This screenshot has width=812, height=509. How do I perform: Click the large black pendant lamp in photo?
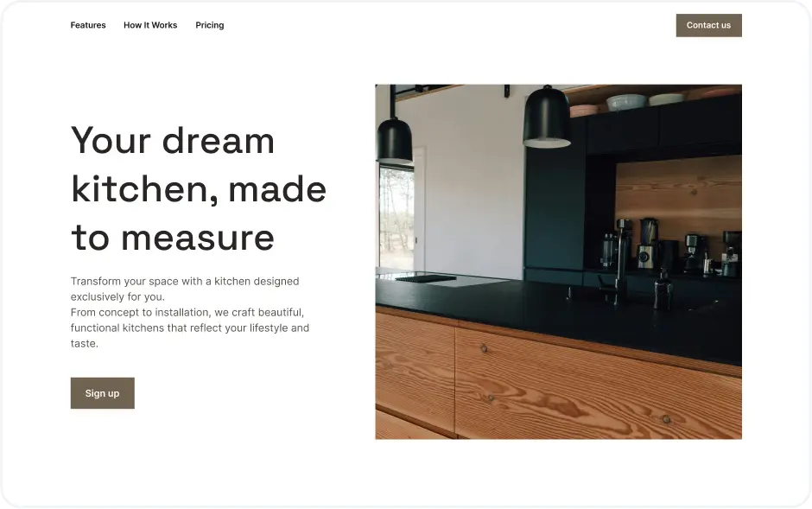546,118
